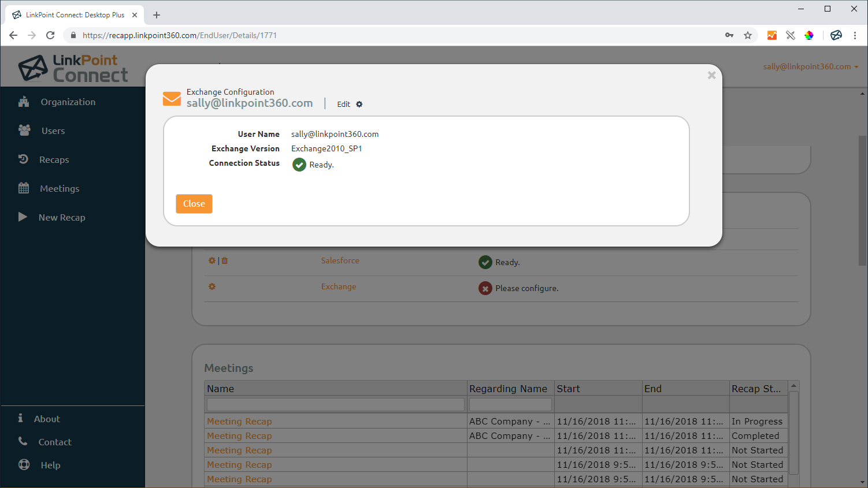Click the orange envelope icon in dialog header

coord(172,99)
